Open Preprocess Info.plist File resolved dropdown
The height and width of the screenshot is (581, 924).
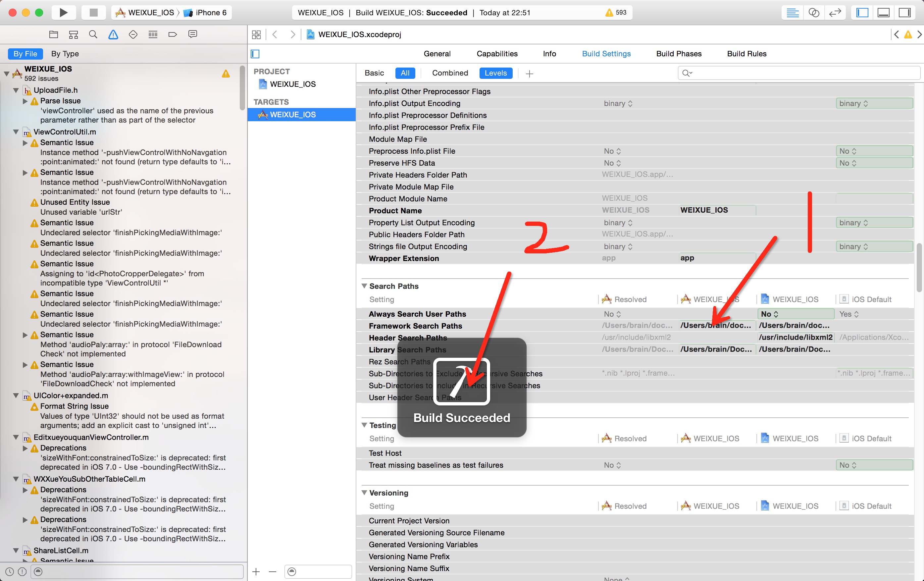coord(612,151)
